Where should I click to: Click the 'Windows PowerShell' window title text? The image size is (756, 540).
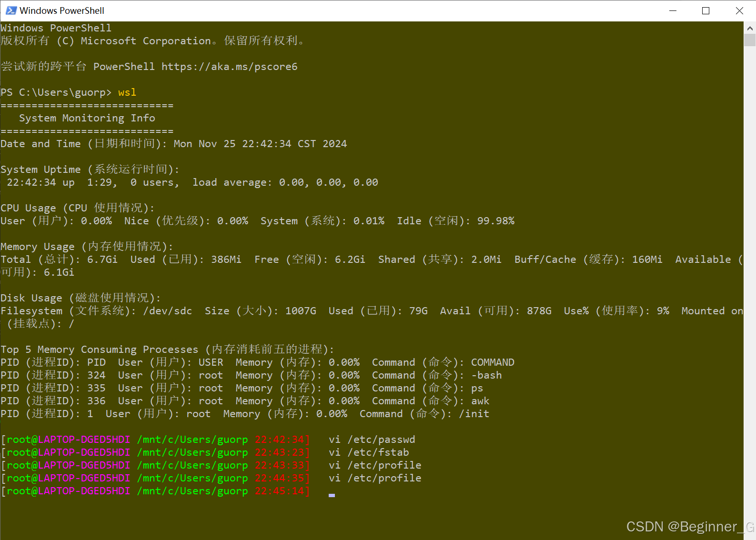tap(62, 10)
